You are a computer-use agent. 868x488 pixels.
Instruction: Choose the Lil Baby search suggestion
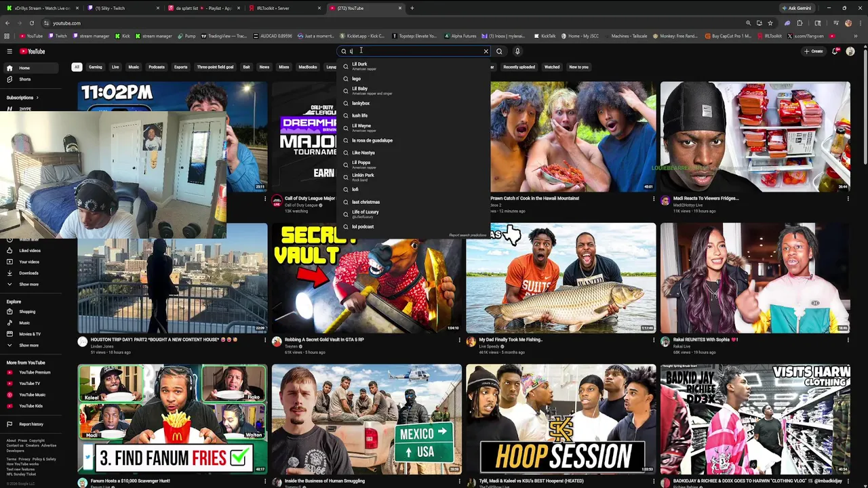(412, 91)
